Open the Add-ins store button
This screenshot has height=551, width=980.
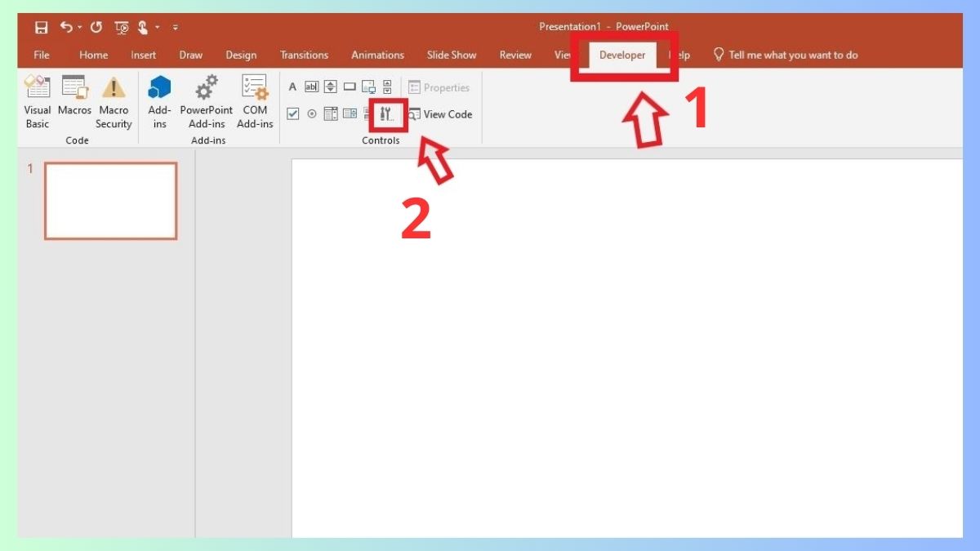[x=159, y=102]
